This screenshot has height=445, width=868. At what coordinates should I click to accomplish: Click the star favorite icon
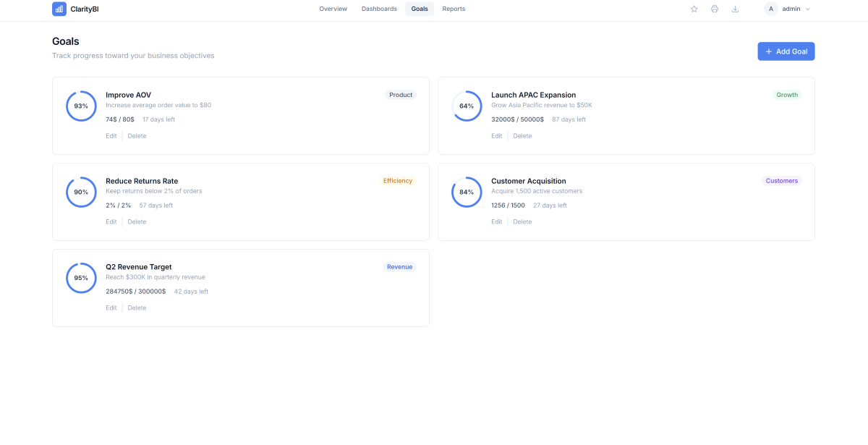tap(694, 9)
